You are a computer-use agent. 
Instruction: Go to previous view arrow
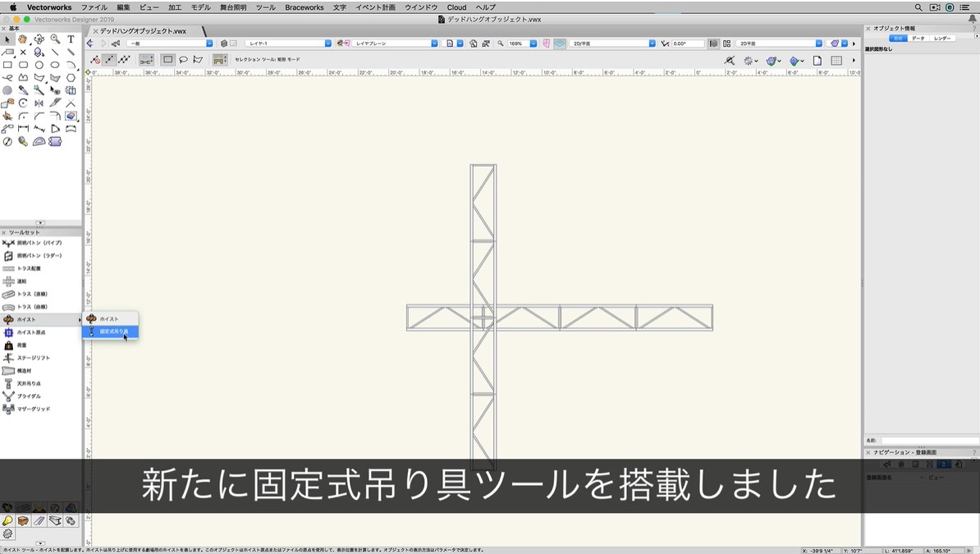tap(90, 43)
